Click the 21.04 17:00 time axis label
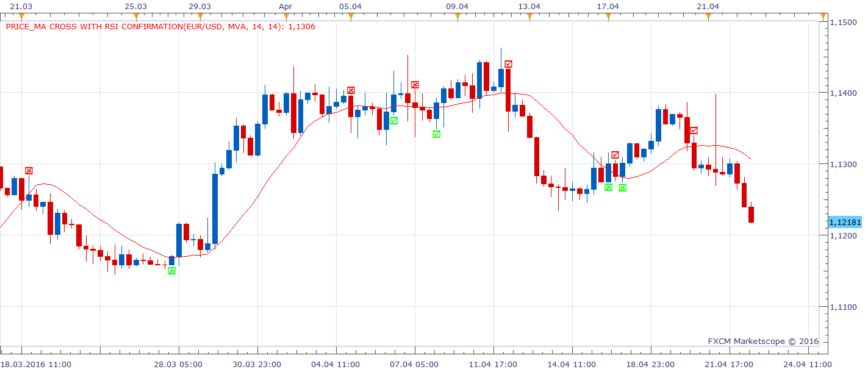868x372 pixels. pyautogui.click(x=729, y=365)
